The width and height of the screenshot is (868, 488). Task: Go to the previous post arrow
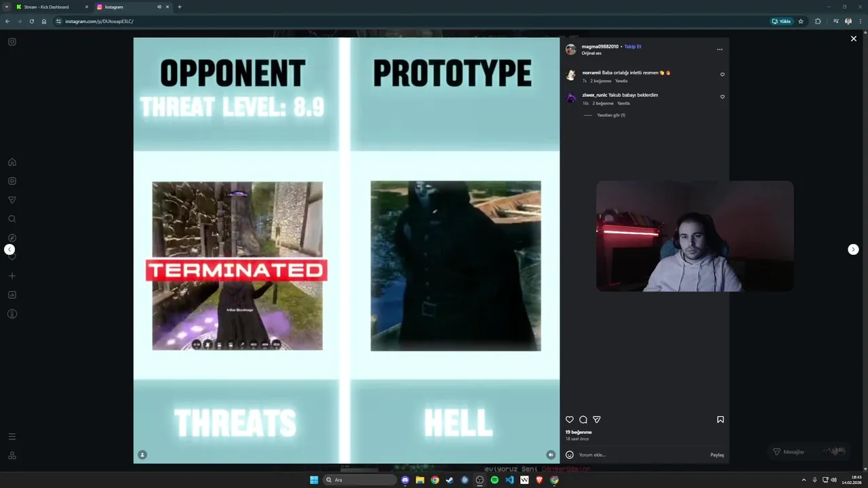tap(9, 249)
